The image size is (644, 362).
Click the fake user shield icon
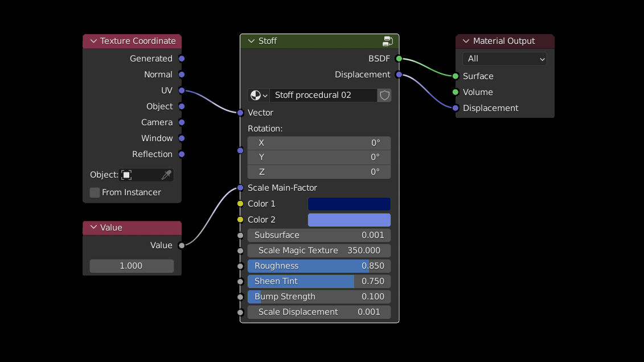[385, 95]
